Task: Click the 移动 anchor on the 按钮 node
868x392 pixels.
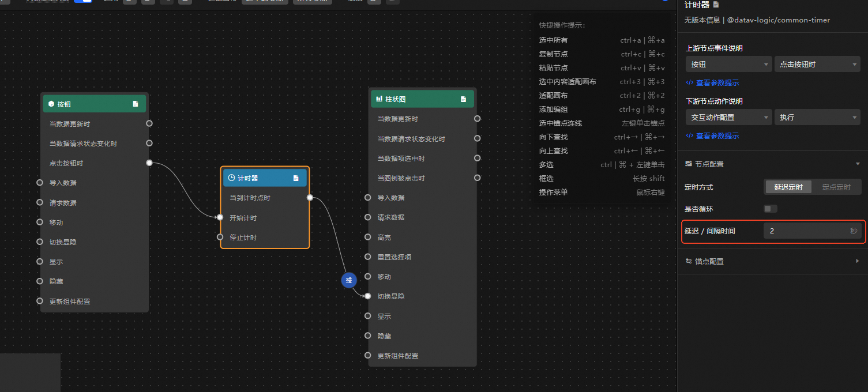Action: coord(40,222)
